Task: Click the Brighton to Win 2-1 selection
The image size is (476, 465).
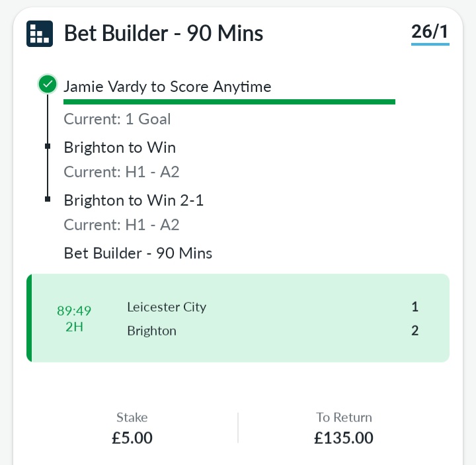Action: (134, 200)
